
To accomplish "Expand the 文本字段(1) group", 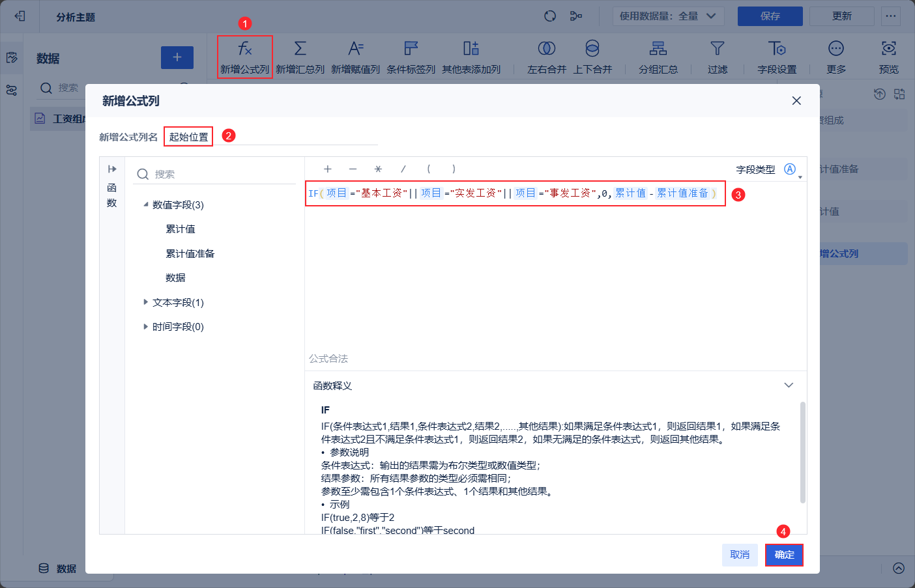I will click(146, 302).
